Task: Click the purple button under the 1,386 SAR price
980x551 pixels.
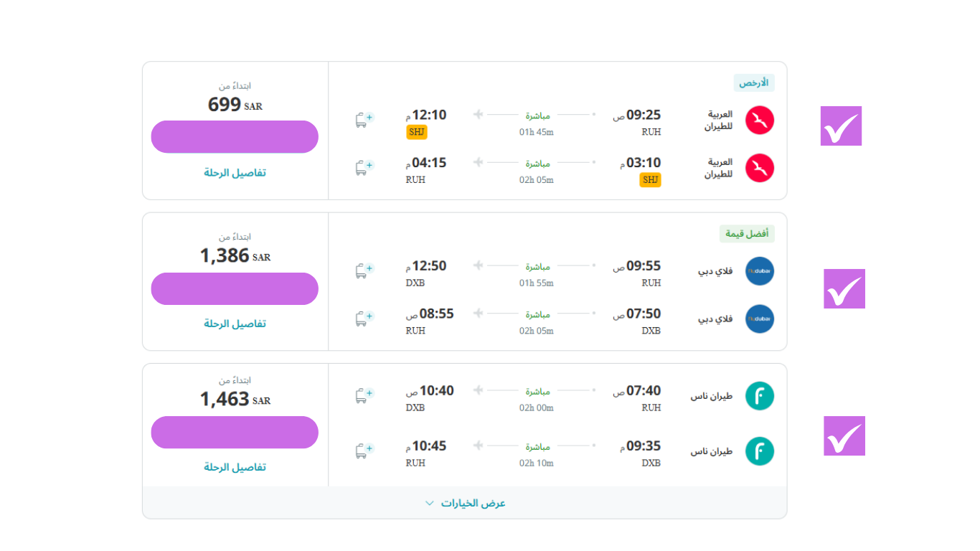Action: coord(235,288)
